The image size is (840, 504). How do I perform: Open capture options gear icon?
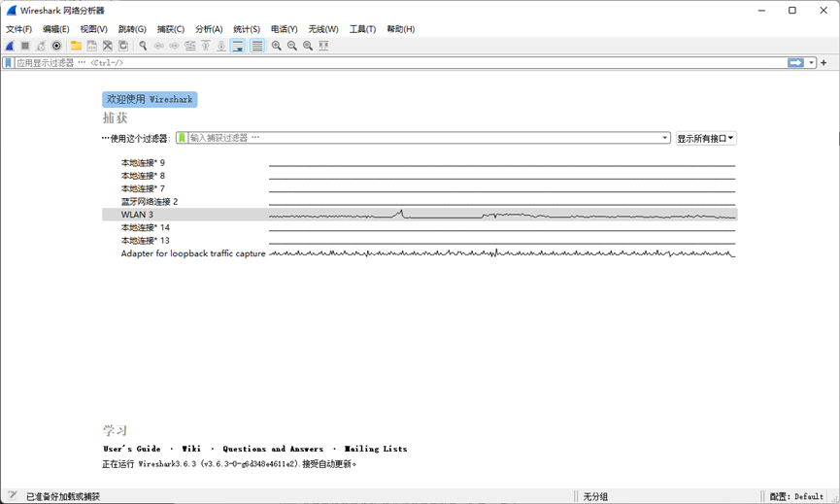click(56, 46)
